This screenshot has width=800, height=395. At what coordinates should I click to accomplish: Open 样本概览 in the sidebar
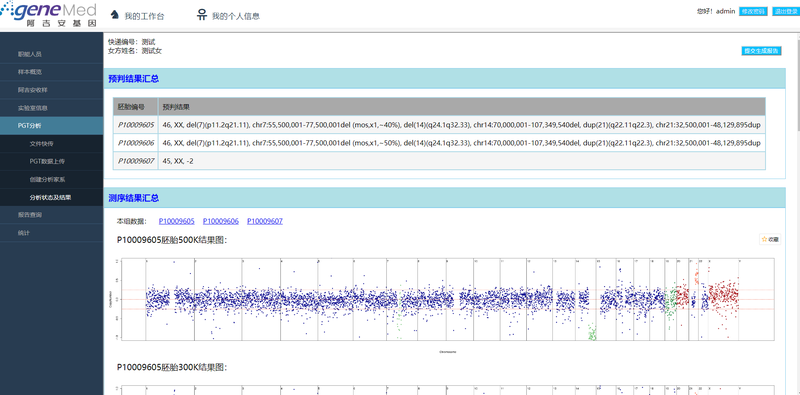tap(52, 72)
